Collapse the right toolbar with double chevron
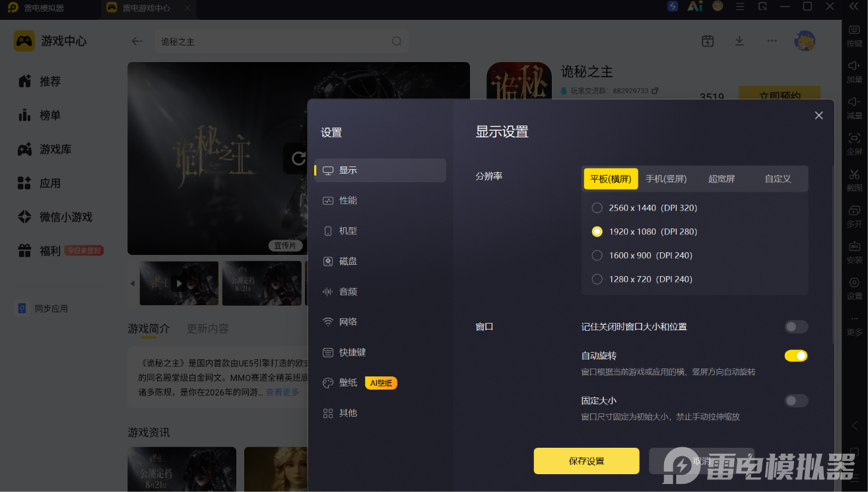Screen dimensions: 868x492 (x=854, y=7)
